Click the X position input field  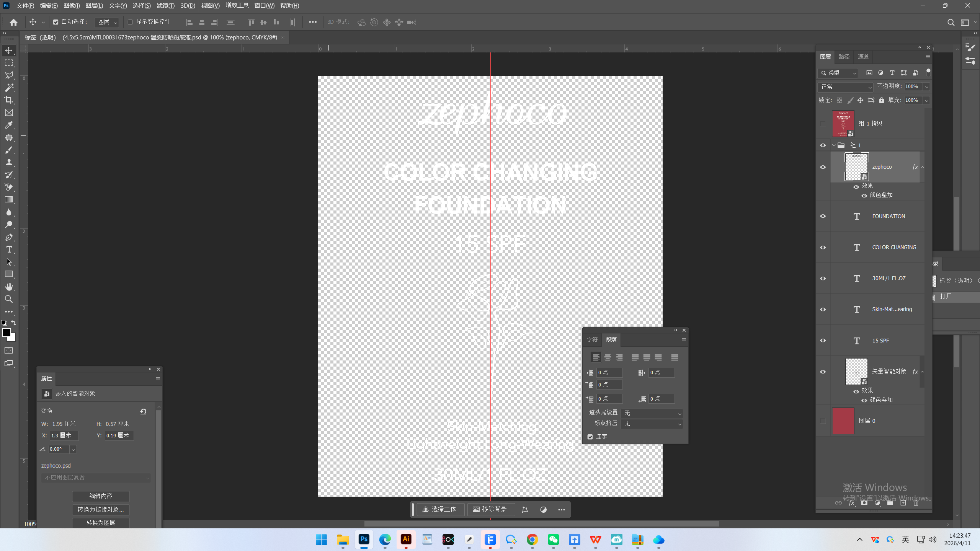tap(64, 436)
